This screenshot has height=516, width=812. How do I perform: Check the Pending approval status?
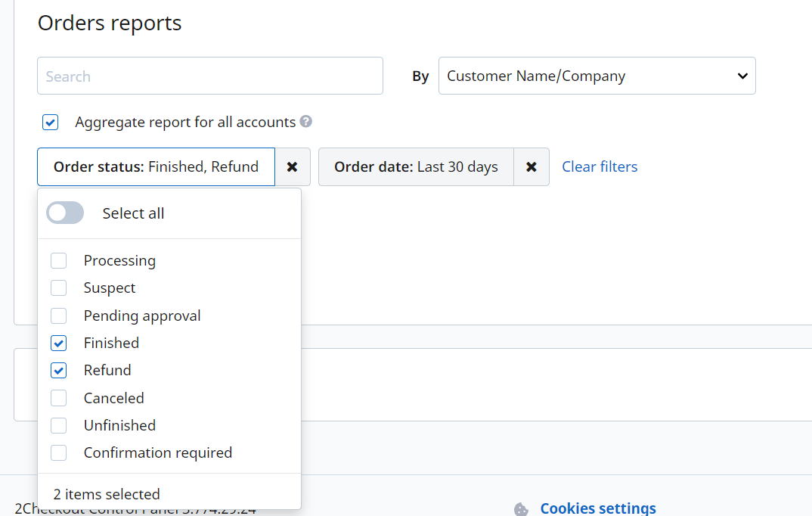point(58,316)
